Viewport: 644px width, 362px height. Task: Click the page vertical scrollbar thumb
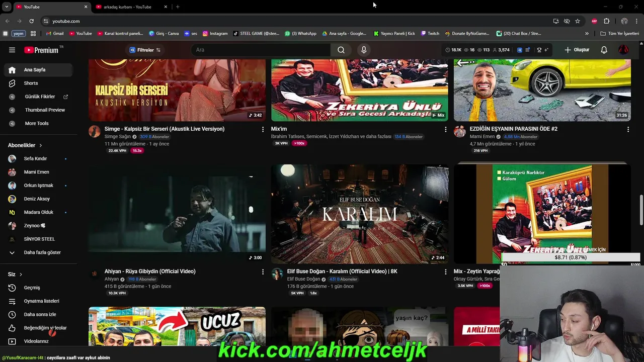[x=641, y=210]
